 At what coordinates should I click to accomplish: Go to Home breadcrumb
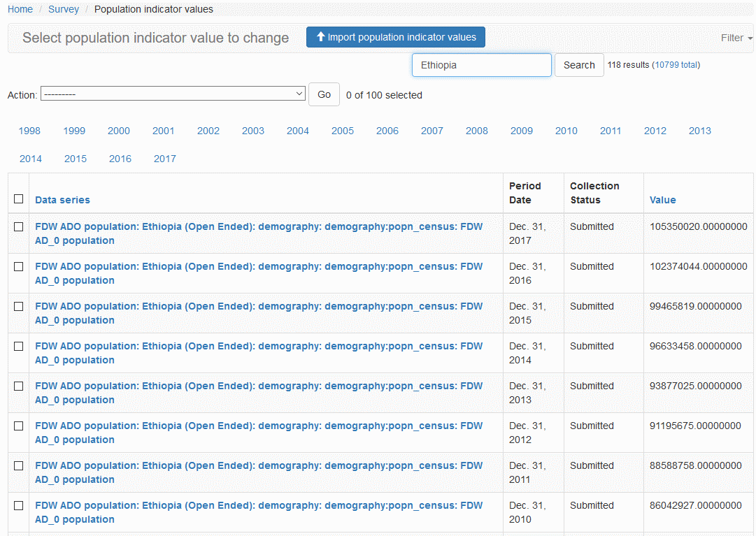click(20, 9)
